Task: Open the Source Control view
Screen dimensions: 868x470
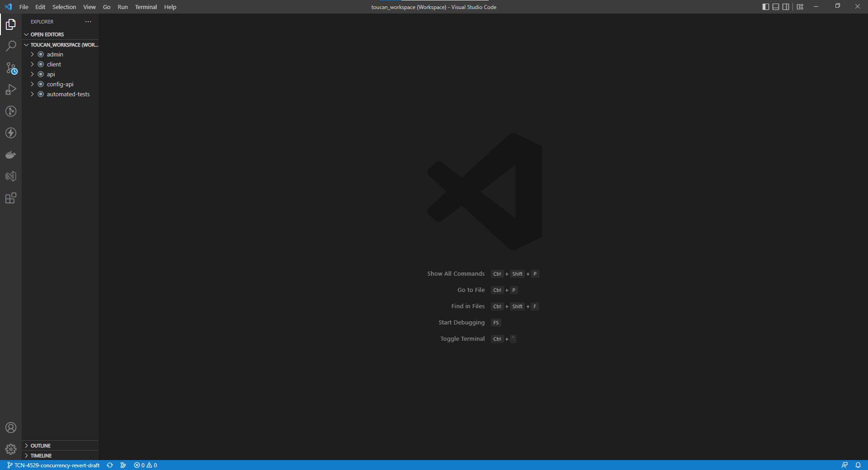Action: (x=11, y=68)
